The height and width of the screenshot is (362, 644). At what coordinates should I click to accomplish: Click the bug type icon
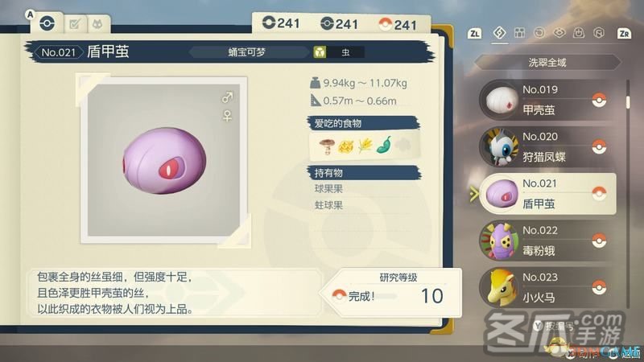pos(320,52)
